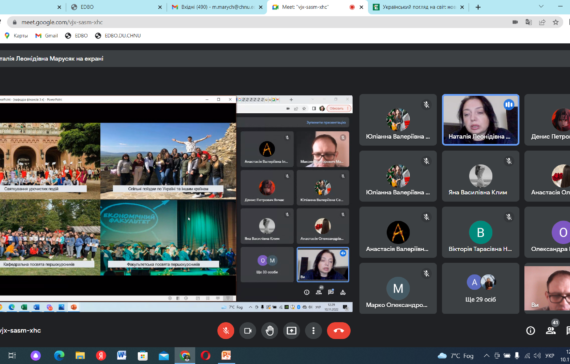Screen dimensions: 570x364
Task: Open meeting details info icon
Action: pos(530,330)
